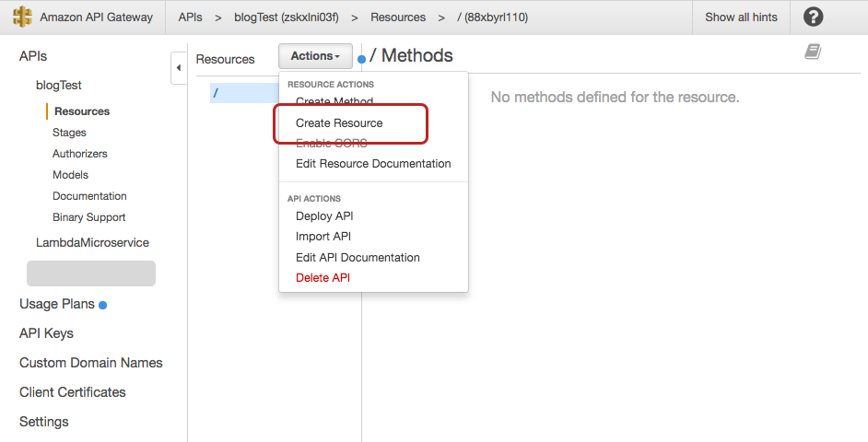Click the blue hint dot beside Methods
Screen dimensions: 868x442
[361, 59]
